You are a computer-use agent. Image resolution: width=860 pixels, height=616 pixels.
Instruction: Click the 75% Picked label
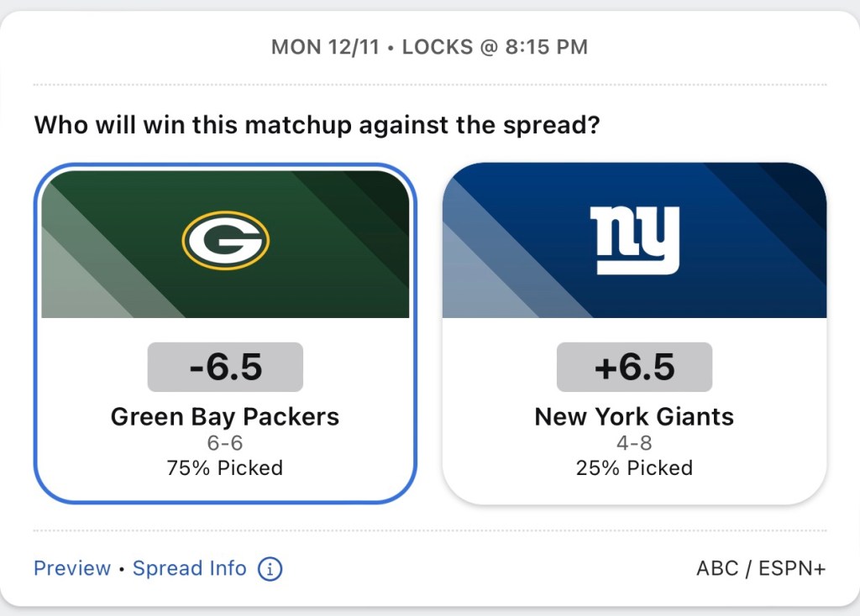tap(225, 467)
